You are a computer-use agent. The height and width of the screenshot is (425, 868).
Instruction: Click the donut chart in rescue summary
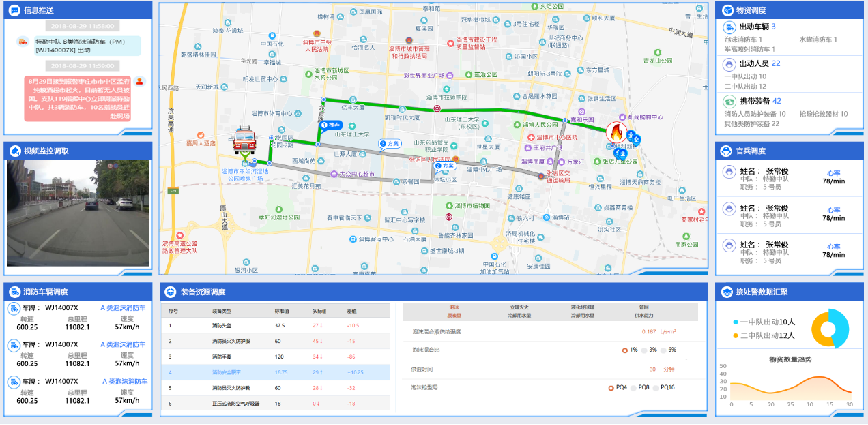pos(831,327)
